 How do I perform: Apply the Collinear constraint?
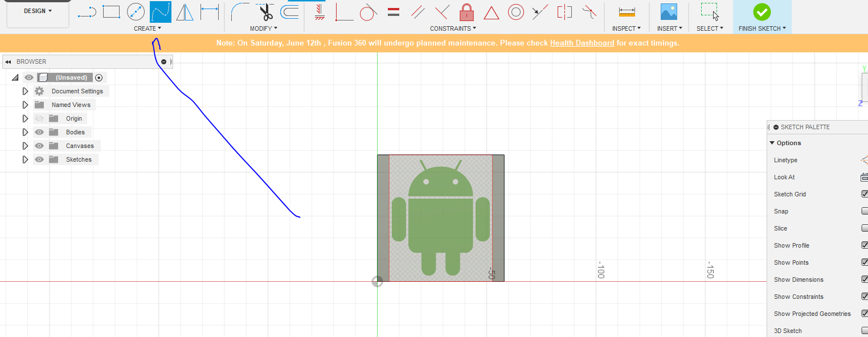540,11
